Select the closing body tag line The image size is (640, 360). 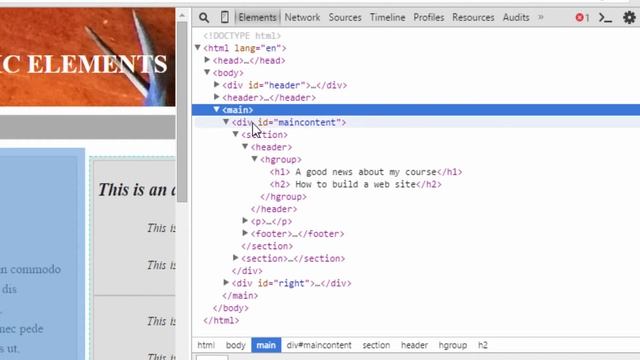231,308
